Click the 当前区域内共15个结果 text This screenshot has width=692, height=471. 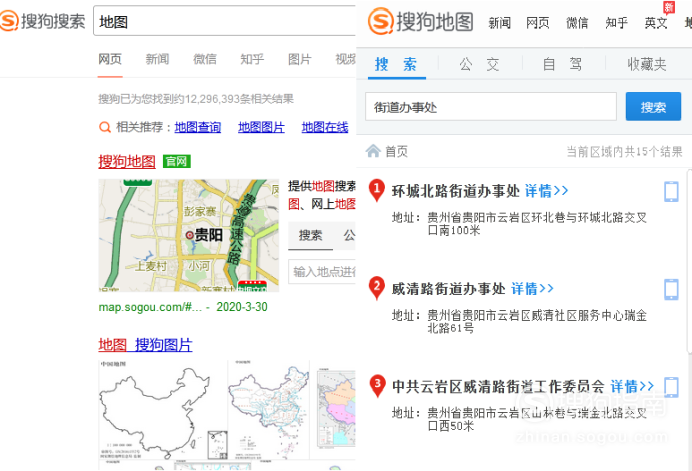coord(624,152)
